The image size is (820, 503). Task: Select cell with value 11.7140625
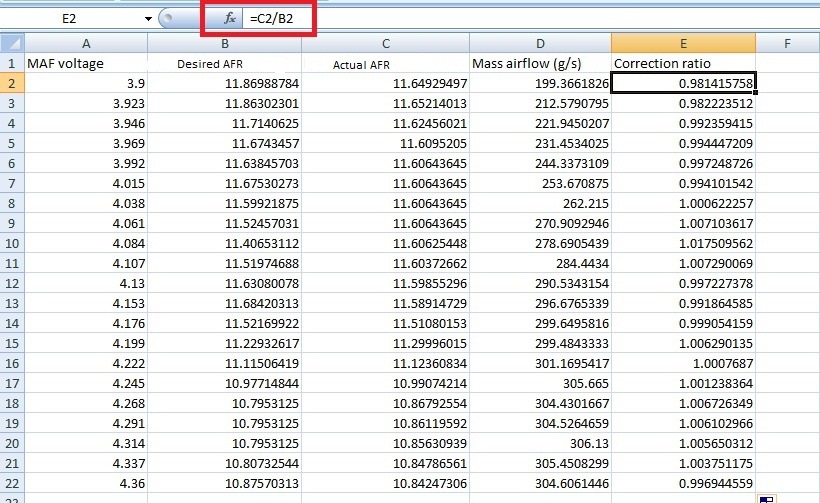click(x=224, y=123)
